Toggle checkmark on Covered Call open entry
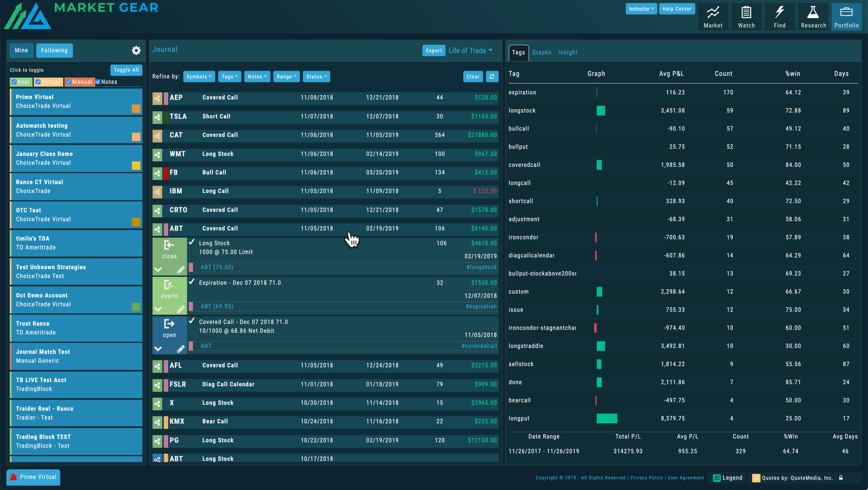The width and height of the screenshot is (868, 490). (x=192, y=321)
